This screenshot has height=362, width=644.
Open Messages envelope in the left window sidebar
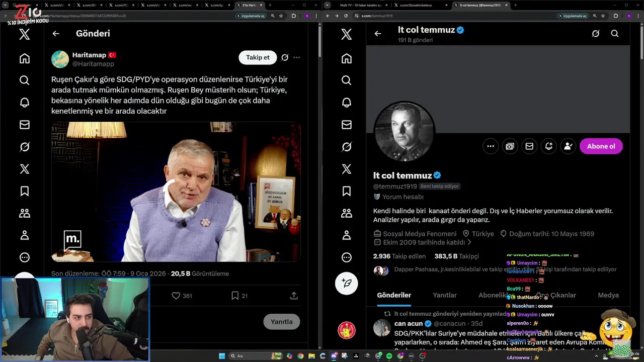[24, 125]
